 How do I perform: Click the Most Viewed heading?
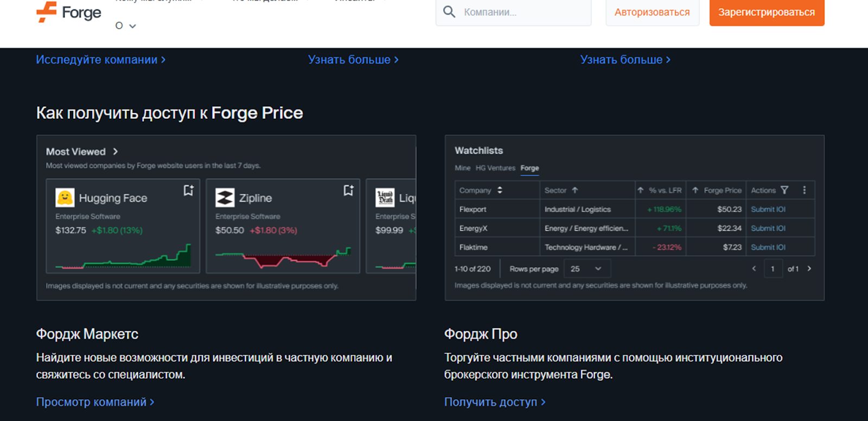point(75,152)
